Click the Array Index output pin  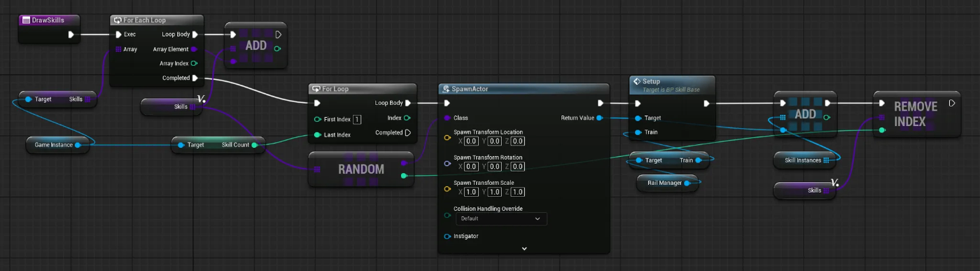tap(195, 64)
